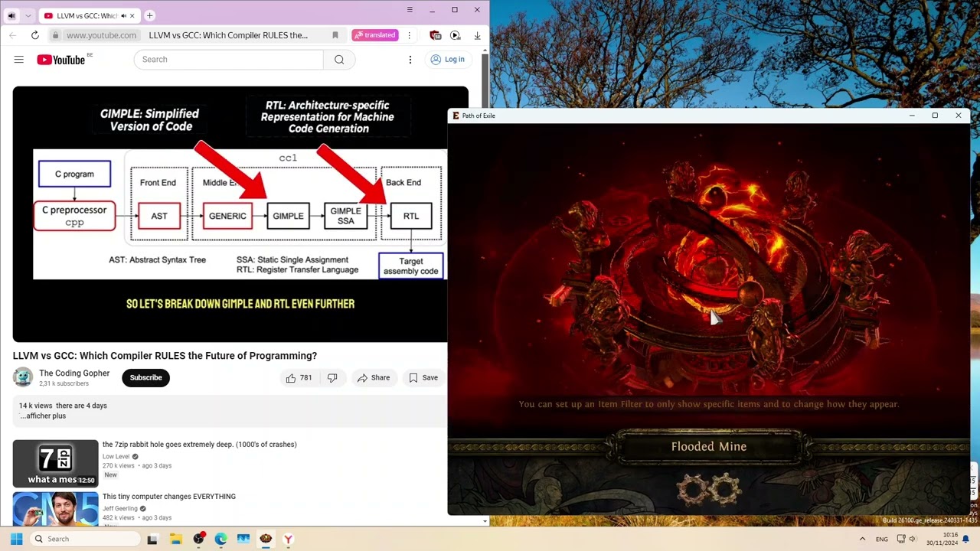Open the Low Level channel link
This screenshot has height=551, width=980.
116,457
